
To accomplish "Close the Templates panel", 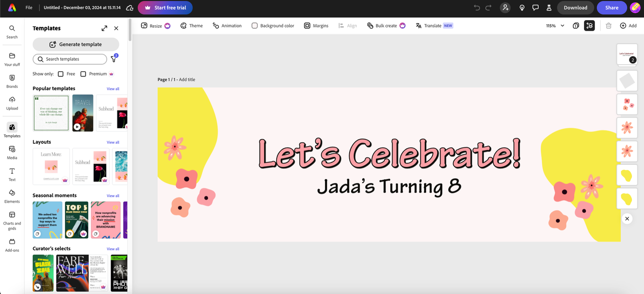I will 116,29.
